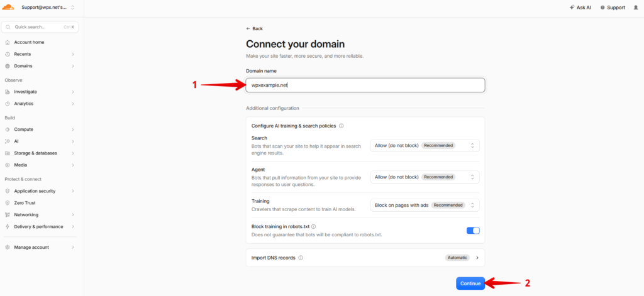Screen dimensions: 644x296
Task: Click into the Domain name input field
Action: tap(365, 85)
